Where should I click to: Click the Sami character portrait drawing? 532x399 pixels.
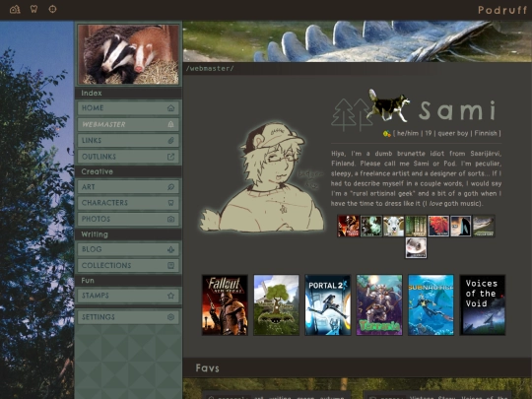pos(261,177)
